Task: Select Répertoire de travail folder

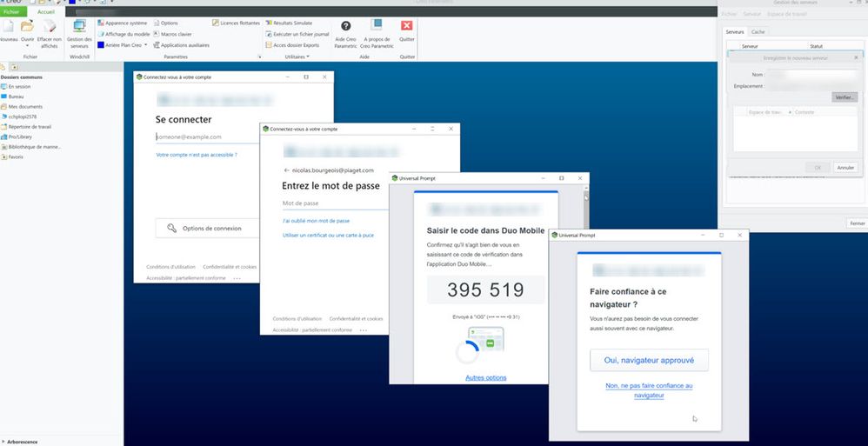Action: pyautogui.click(x=29, y=126)
